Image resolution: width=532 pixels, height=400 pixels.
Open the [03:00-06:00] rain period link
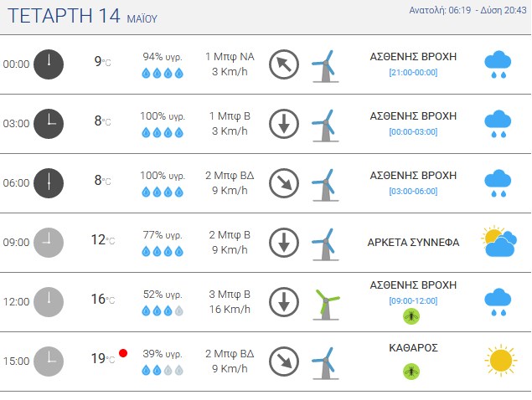413,191
